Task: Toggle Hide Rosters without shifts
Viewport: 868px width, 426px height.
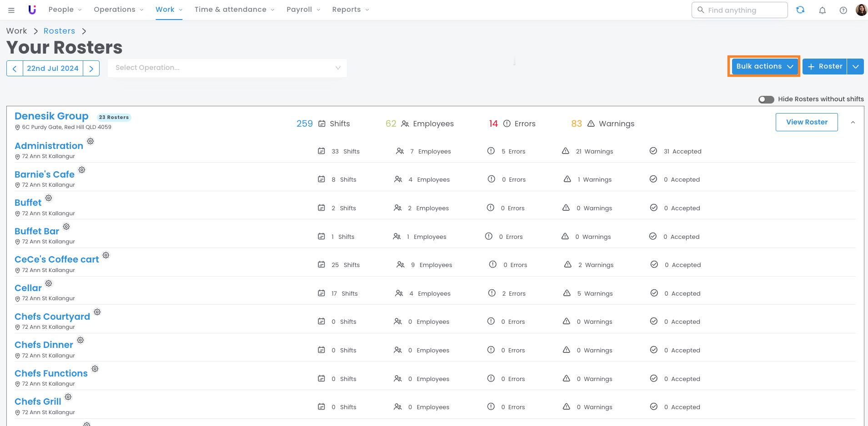Action: tap(766, 99)
